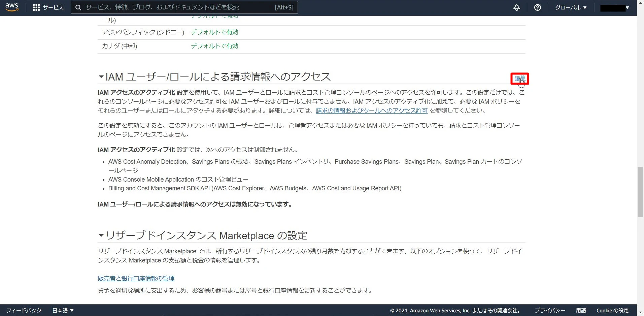Click the copyright 2021 Amazon Web Services text
644x316 pixels.
click(456, 310)
